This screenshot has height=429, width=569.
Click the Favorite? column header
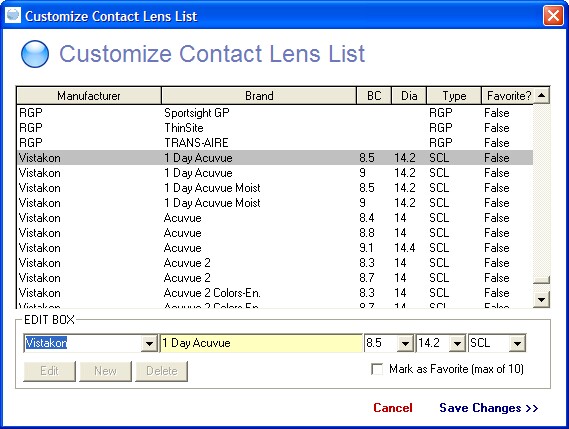(x=507, y=96)
